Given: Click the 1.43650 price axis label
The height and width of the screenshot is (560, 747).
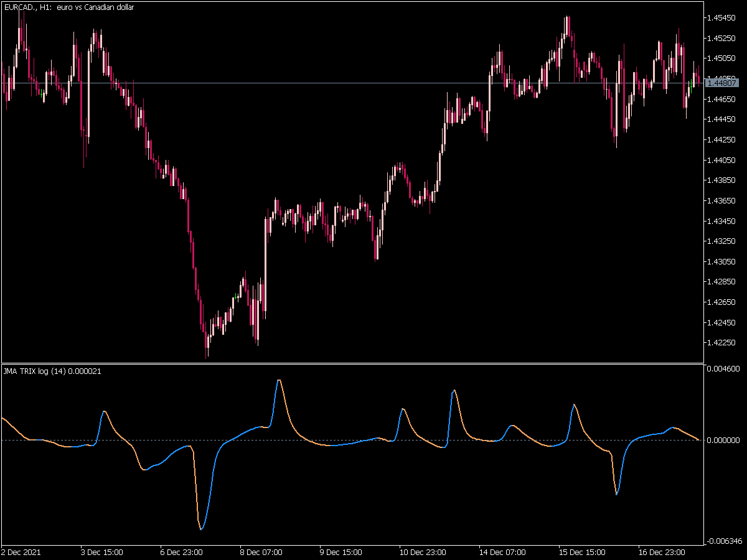Looking at the screenshot, I should click(722, 200).
